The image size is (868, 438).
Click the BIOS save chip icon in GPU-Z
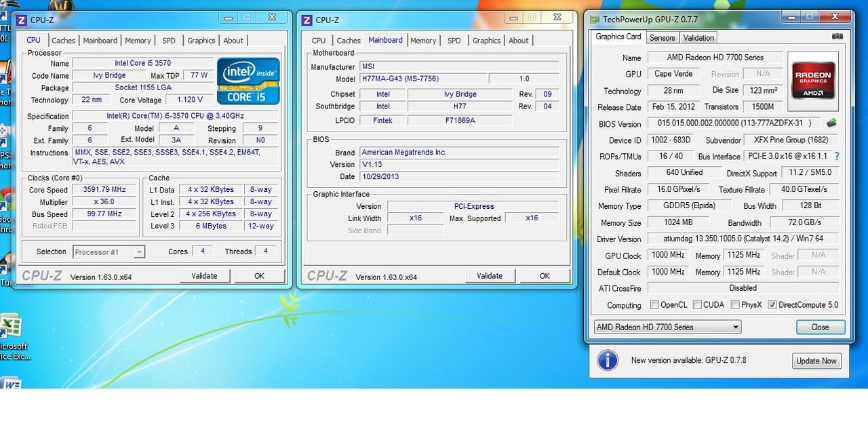coord(831,123)
